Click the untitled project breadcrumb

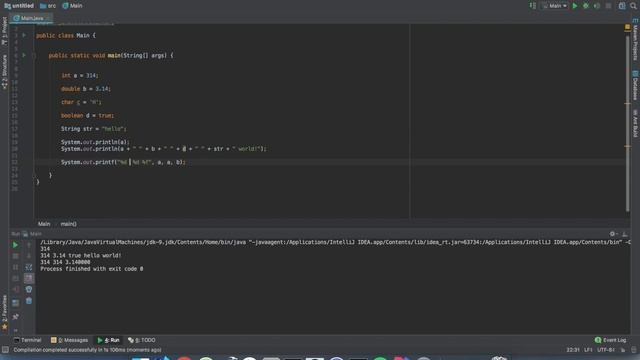[x=19, y=6]
